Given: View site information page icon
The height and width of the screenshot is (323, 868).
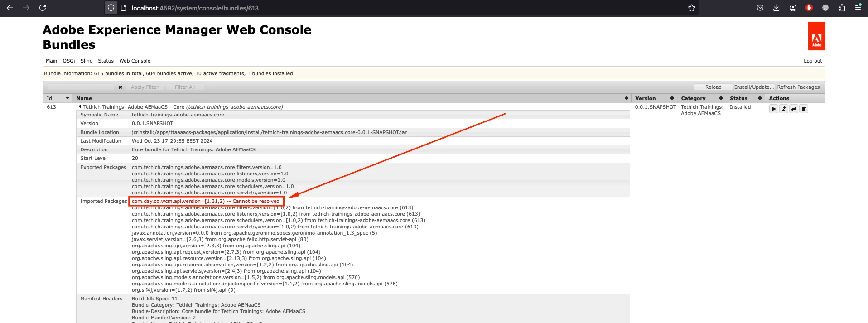Looking at the screenshot, I should click(x=123, y=8).
